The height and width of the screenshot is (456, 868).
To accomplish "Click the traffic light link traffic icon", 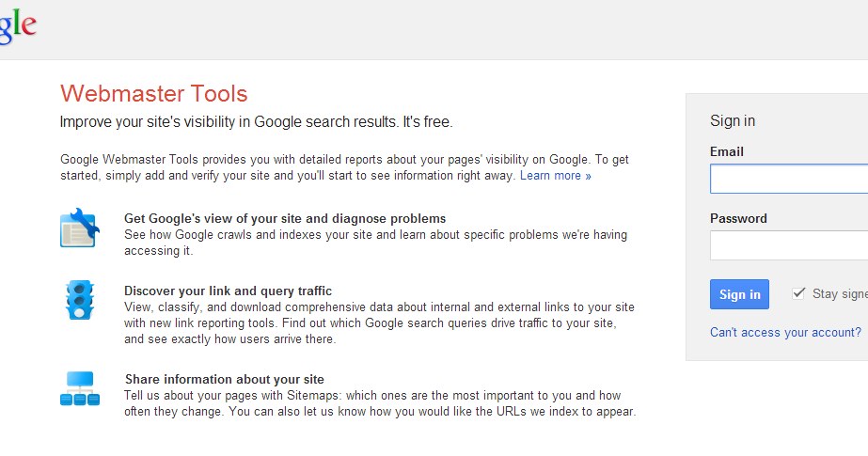I will point(80,299).
